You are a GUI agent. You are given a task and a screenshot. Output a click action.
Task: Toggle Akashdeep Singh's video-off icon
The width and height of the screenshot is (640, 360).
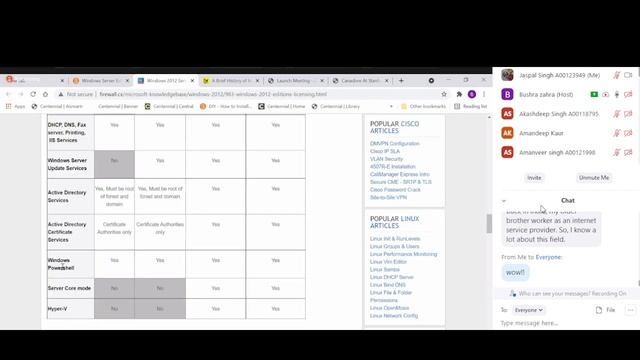tap(628, 114)
